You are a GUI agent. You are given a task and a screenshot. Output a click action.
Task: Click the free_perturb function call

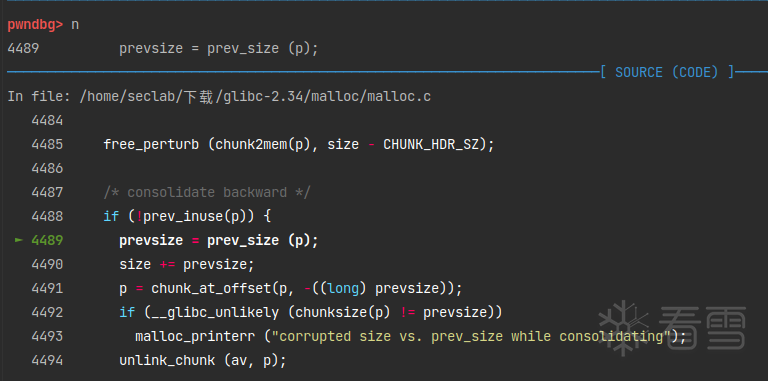tap(299, 144)
